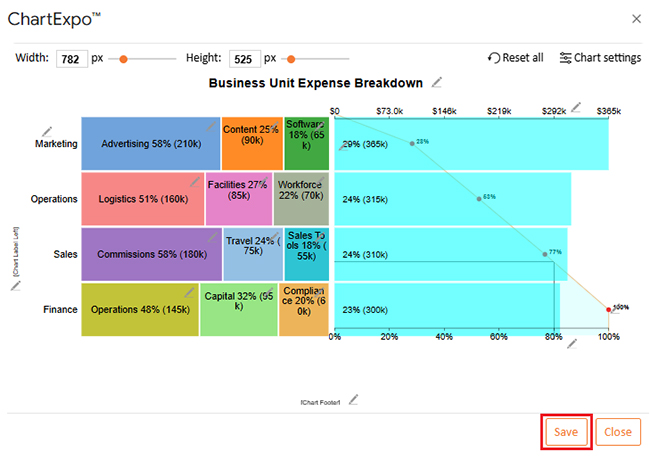Click the edit pencil above the Marketing label
650x460 pixels.
tap(47, 130)
